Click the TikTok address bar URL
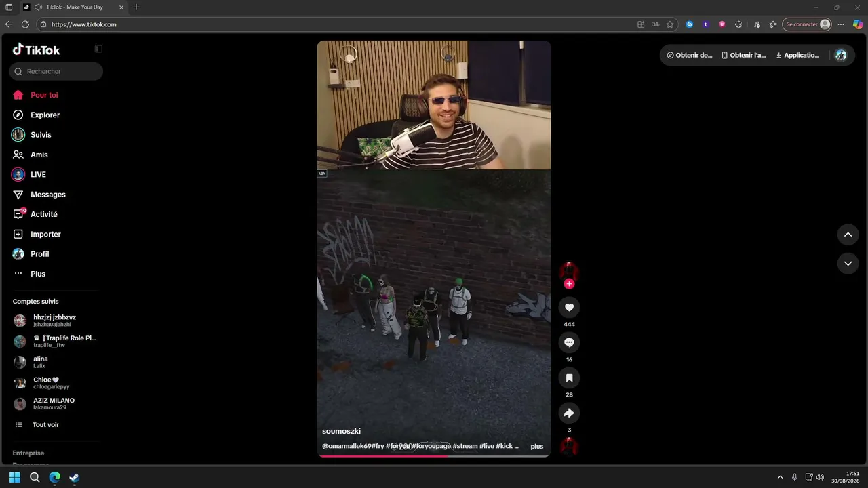Viewport: 868px width, 488px height. point(84,24)
